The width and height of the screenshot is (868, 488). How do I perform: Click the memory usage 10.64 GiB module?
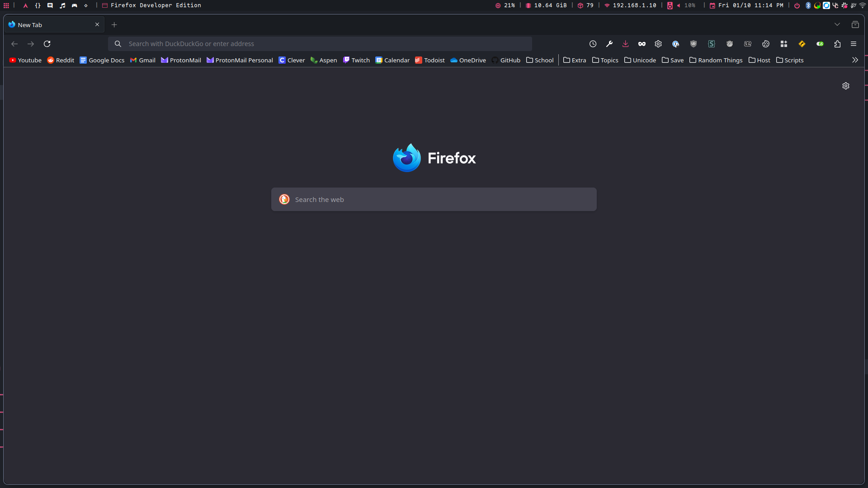546,5
